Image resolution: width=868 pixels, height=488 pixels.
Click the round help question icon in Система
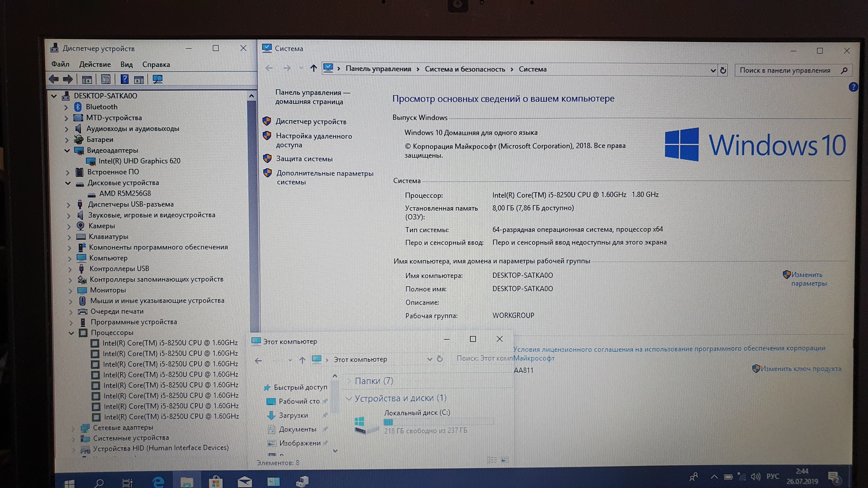853,87
